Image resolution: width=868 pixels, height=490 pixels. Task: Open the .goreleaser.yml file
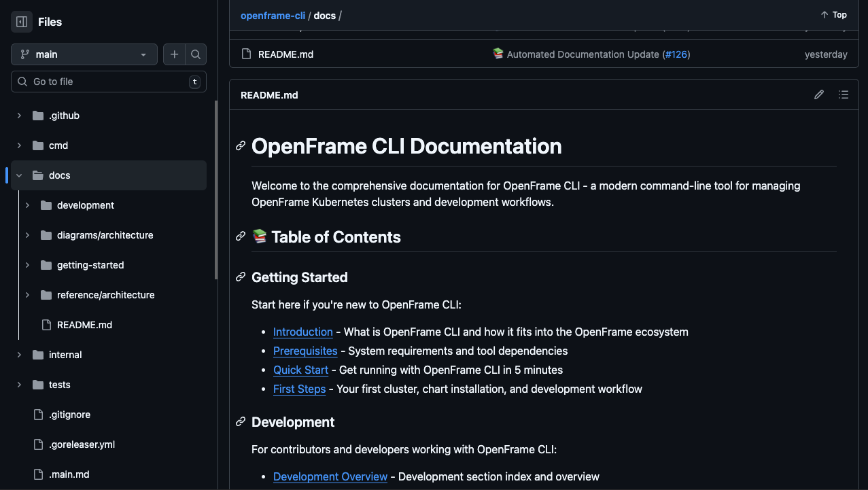[82, 444]
